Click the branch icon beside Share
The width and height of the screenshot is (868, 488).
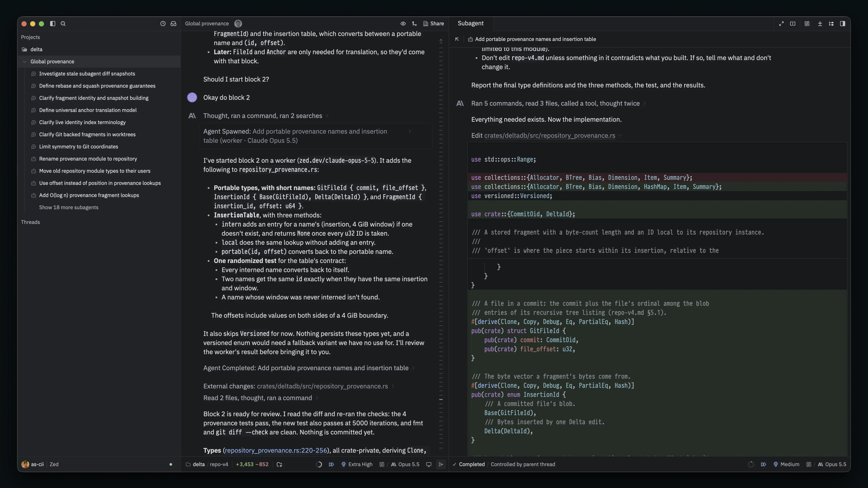[x=414, y=24]
